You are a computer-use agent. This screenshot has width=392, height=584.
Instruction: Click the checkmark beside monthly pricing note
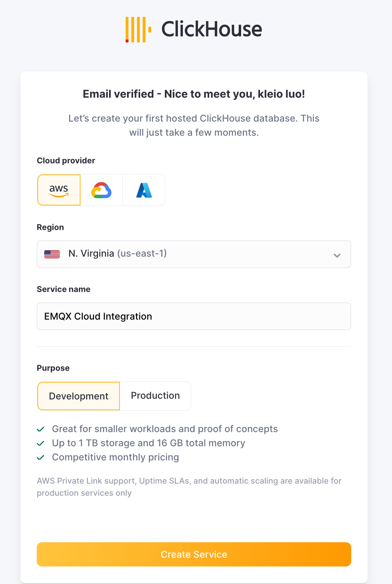point(41,457)
